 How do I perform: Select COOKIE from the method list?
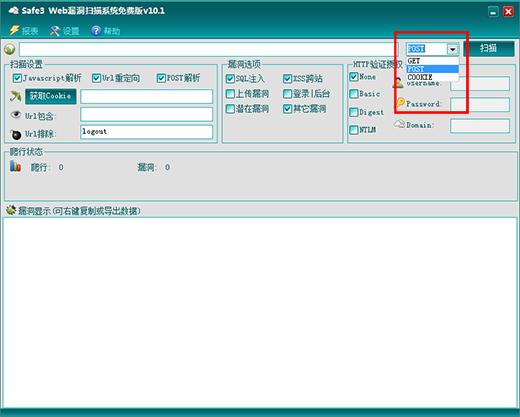click(x=433, y=77)
